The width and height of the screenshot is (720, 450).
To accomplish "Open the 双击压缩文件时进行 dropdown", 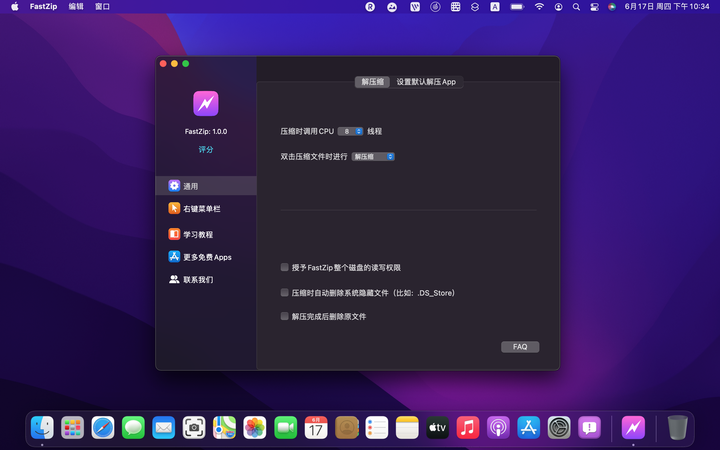I will pyautogui.click(x=373, y=157).
